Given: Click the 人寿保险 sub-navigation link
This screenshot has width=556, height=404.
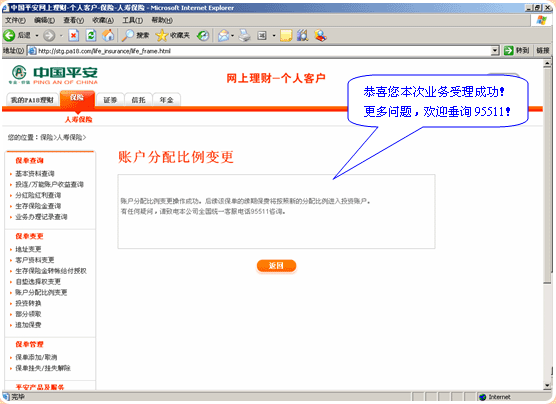Looking at the screenshot, I should [78, 120].
